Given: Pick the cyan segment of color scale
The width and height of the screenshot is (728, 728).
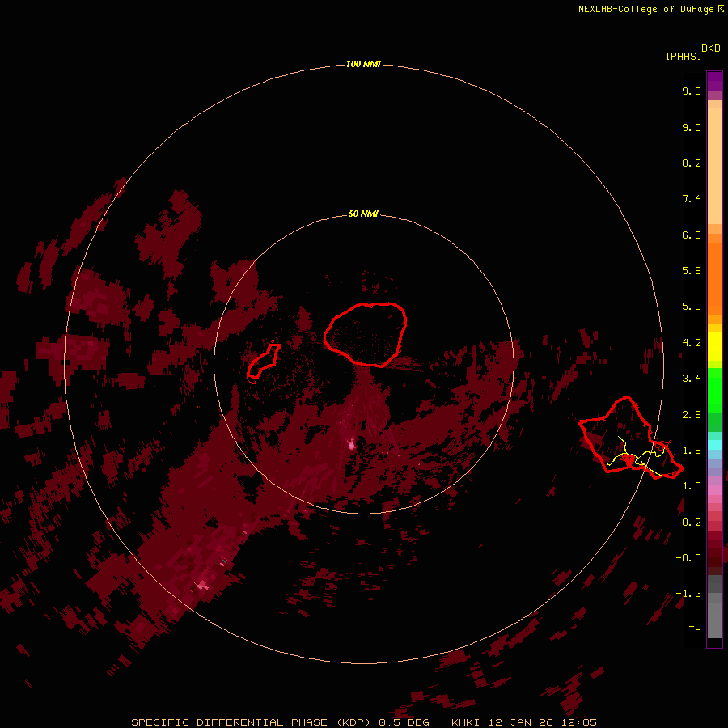Looking at the screenshot, I should [714, 445].
